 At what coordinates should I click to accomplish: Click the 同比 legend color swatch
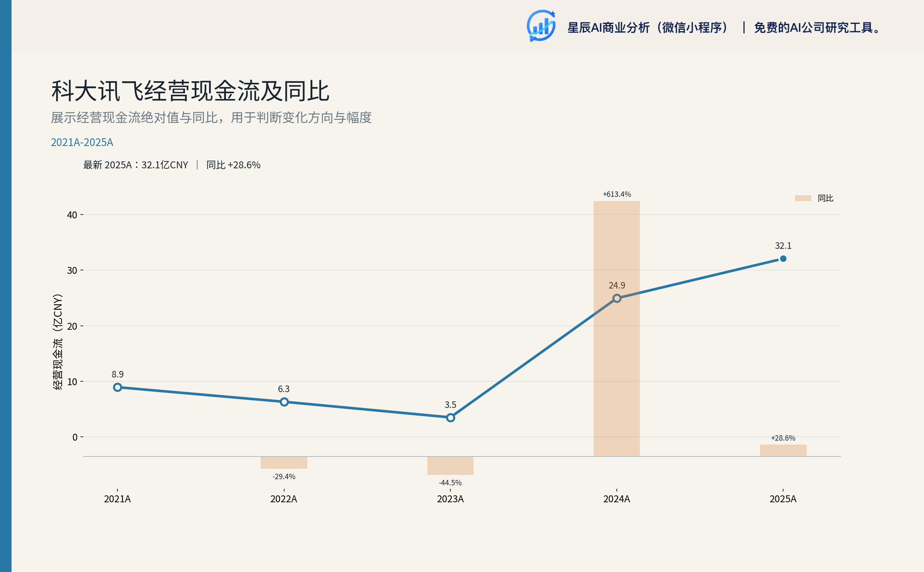coord(803,198)
